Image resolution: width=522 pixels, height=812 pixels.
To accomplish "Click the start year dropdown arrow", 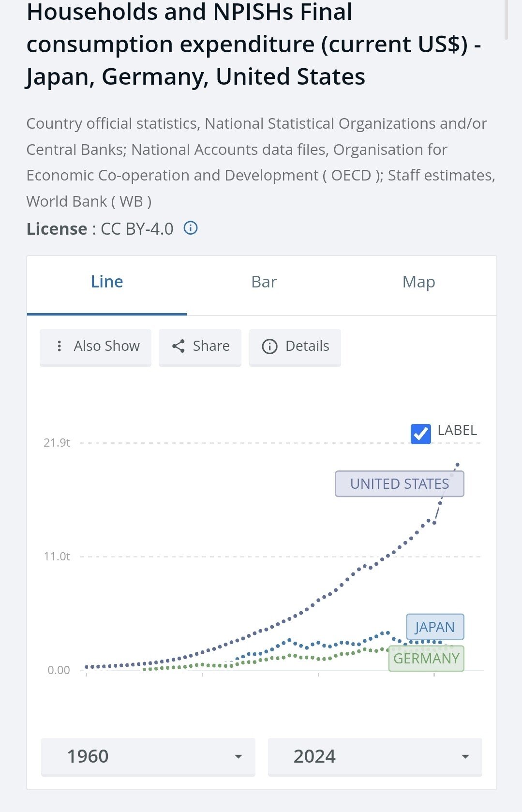I will click(238, 756).
